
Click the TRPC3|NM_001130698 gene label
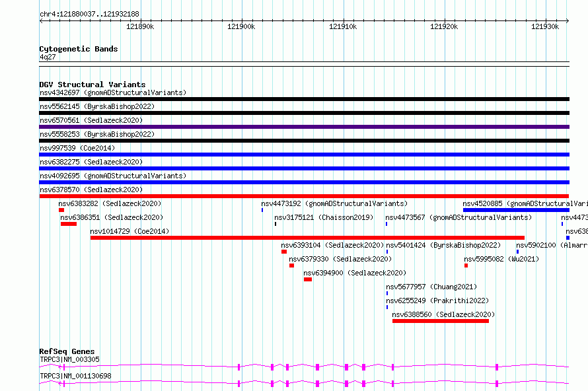(x=75, y=376)
